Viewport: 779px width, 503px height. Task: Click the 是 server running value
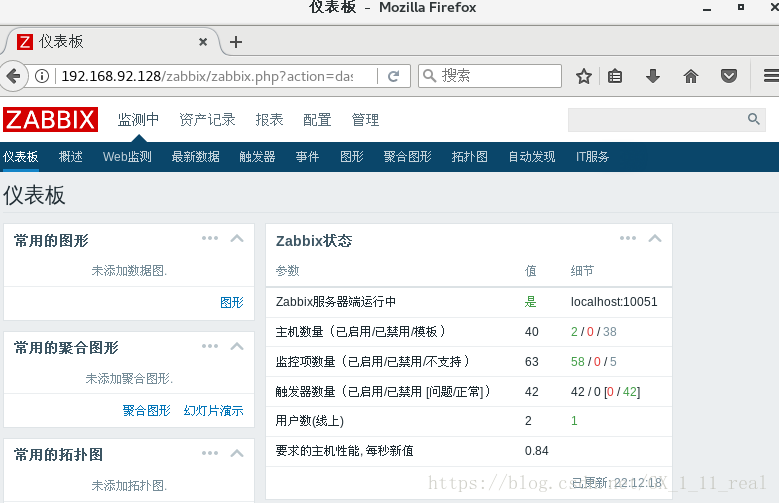click(531, 302)
